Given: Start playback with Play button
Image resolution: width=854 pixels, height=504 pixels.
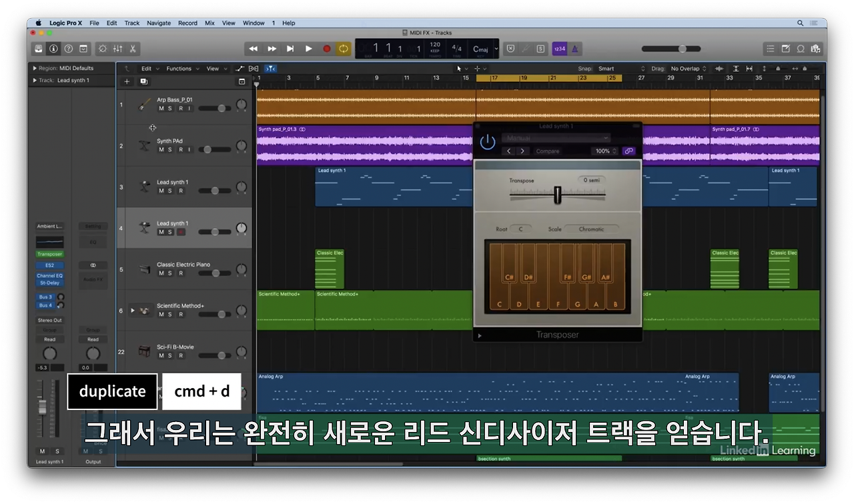Looking at the screenshot, I should point(308,49).
